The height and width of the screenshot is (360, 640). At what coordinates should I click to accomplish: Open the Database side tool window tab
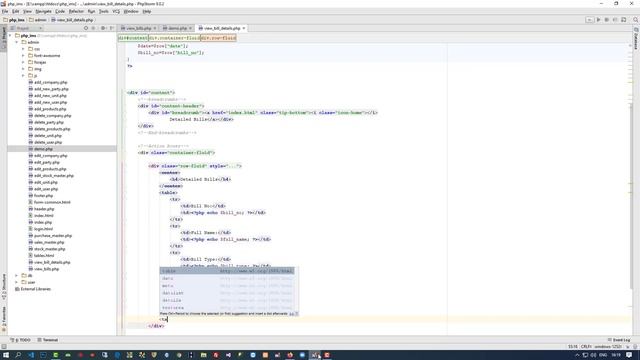point(636,38)
